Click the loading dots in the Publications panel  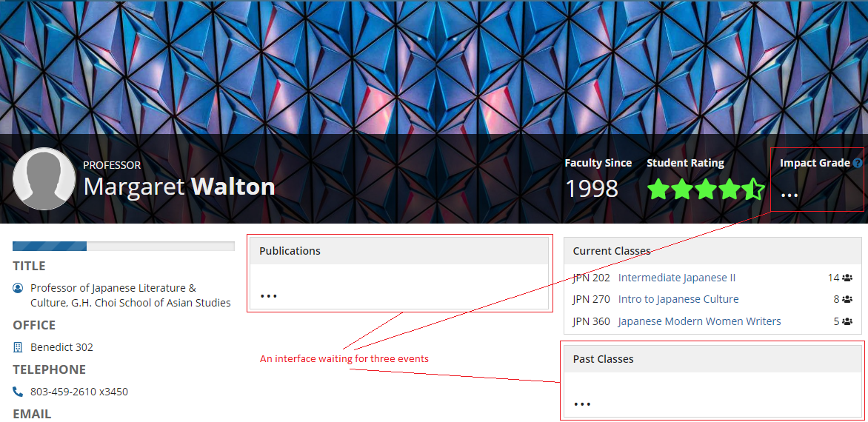(268, 296)
